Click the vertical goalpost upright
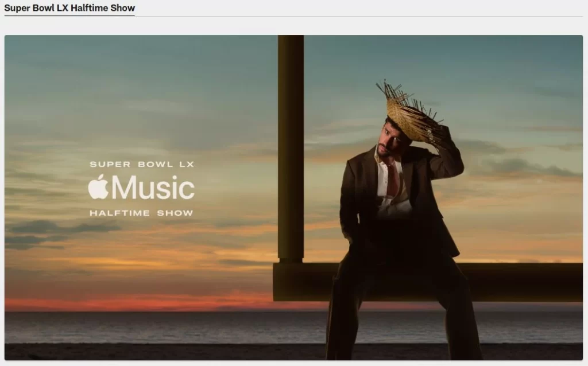This screenshot has height=366, width=588. click(x=291, y=143)
